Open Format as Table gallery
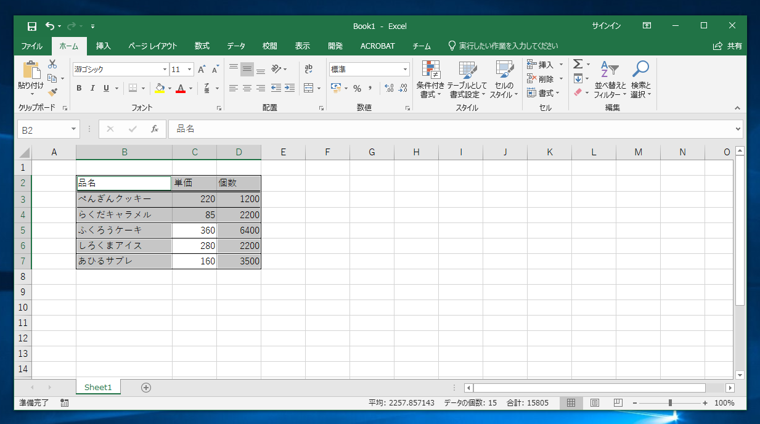 (x=467, y=79)
